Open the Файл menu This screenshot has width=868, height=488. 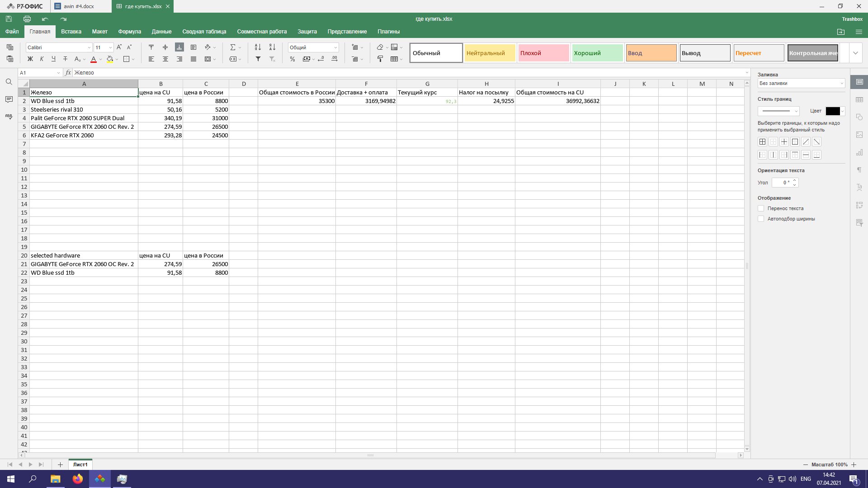(x=12, y=32)
